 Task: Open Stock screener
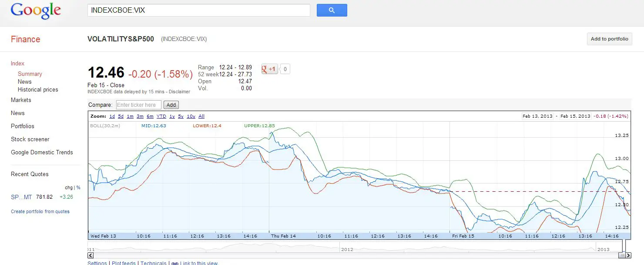point(30,139)
